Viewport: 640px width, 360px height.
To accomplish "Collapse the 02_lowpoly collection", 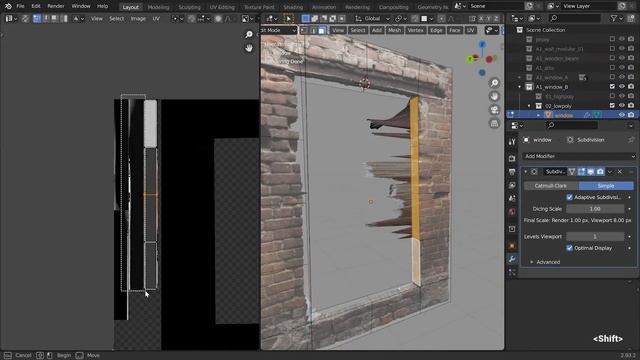I will [529, 106].
